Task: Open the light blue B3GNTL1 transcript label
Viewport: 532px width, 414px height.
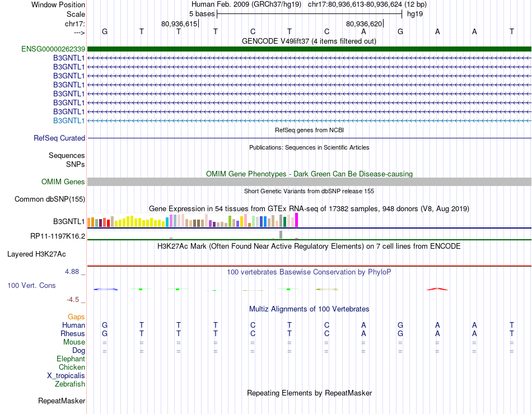Action: pos(69,120)
